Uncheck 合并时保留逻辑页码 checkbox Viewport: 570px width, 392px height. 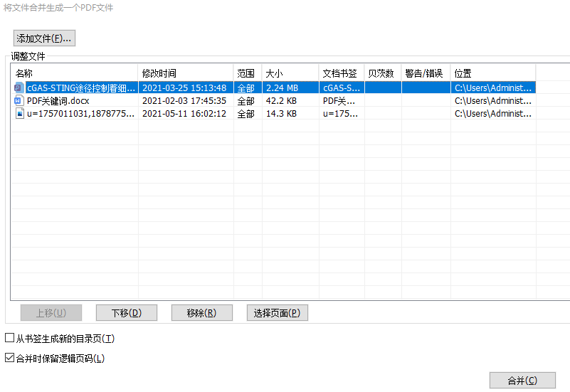[10, 357]
